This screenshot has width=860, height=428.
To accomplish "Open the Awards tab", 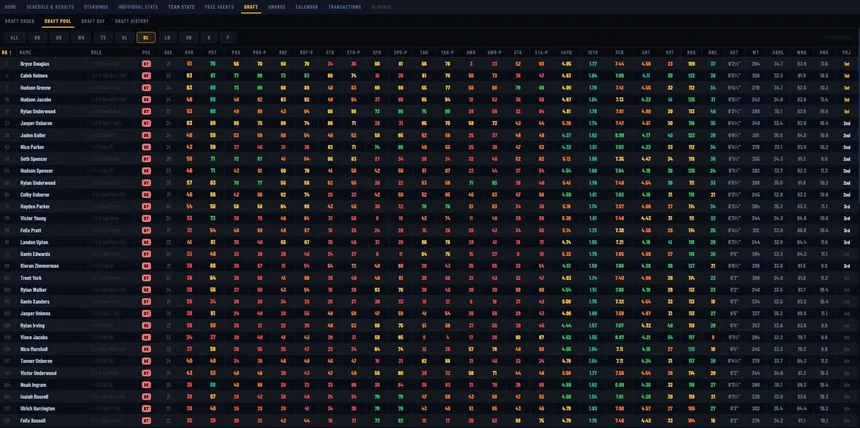I will (x=277, y=7).
